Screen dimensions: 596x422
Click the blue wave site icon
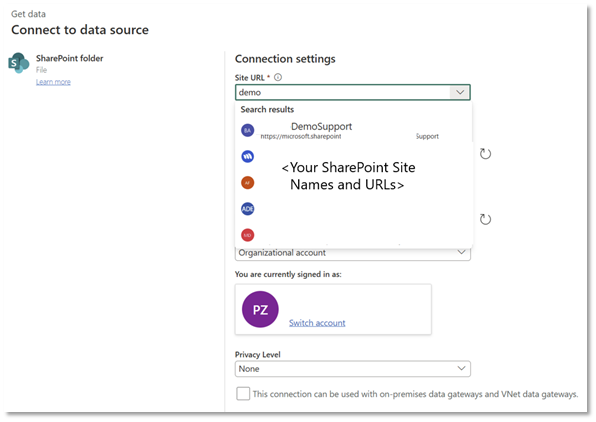(x=247, y=156)
